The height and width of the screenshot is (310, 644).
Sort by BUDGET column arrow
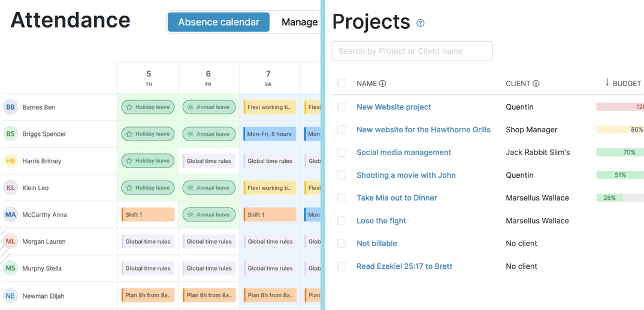607,83
